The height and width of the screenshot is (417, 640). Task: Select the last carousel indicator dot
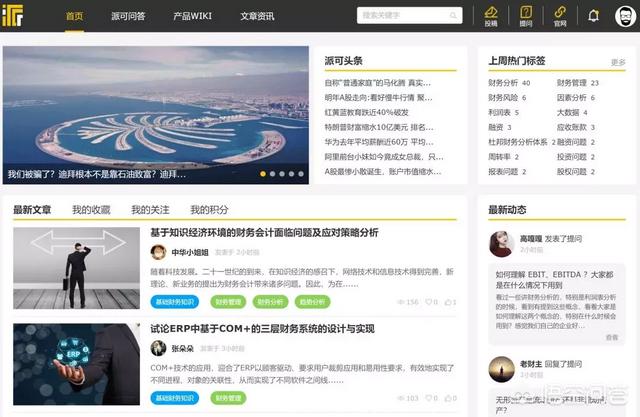coord(303,173)
